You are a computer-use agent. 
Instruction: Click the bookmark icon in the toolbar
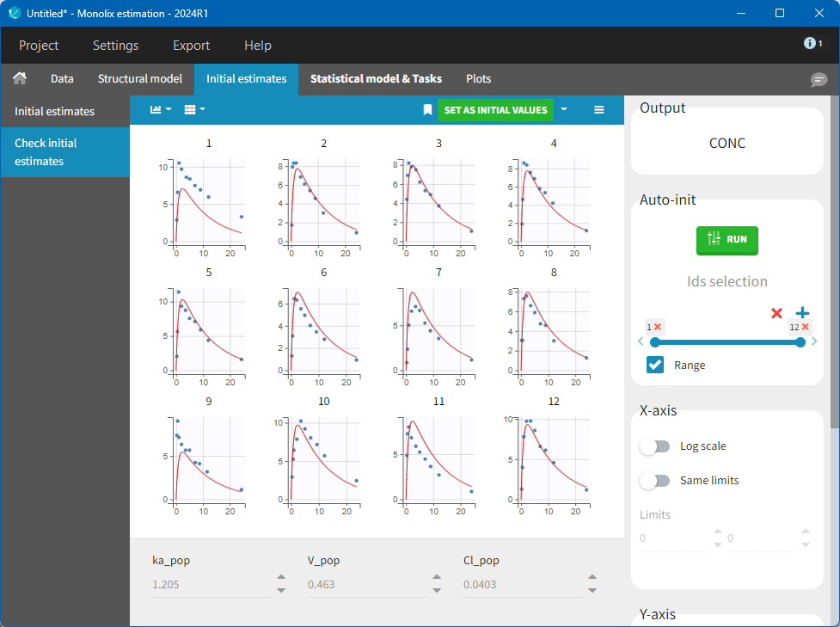427,110
